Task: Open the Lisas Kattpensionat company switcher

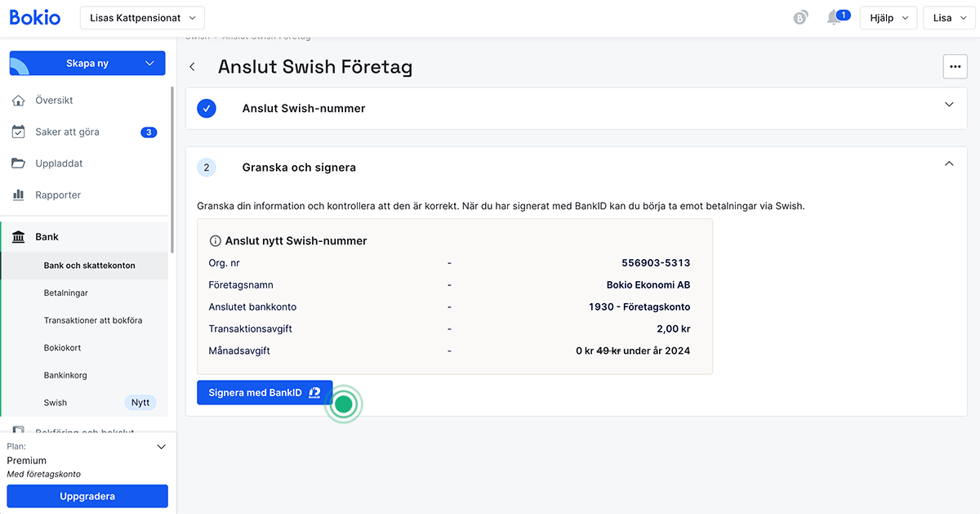Action: click(141, 16)
